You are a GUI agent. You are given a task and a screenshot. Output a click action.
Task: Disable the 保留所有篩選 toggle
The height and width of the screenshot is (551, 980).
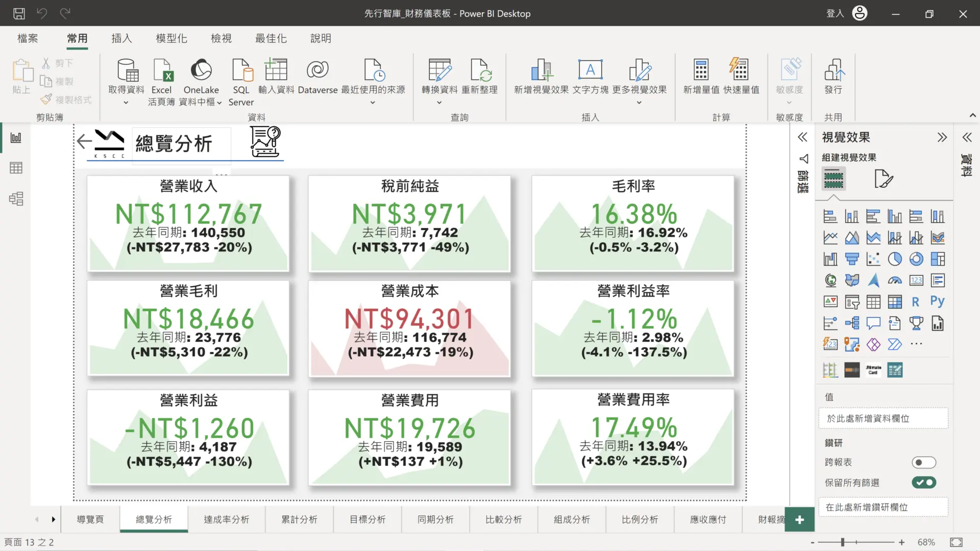924,482
